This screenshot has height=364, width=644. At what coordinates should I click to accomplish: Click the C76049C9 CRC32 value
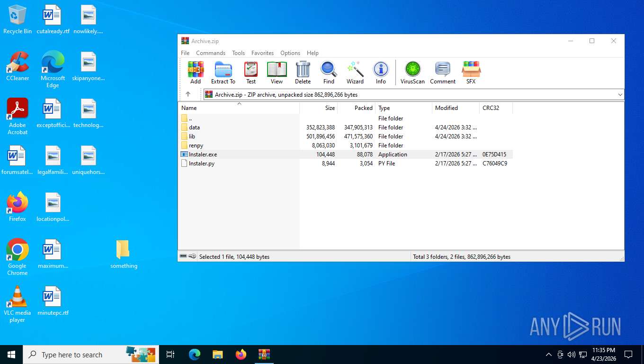pos(495,164)
